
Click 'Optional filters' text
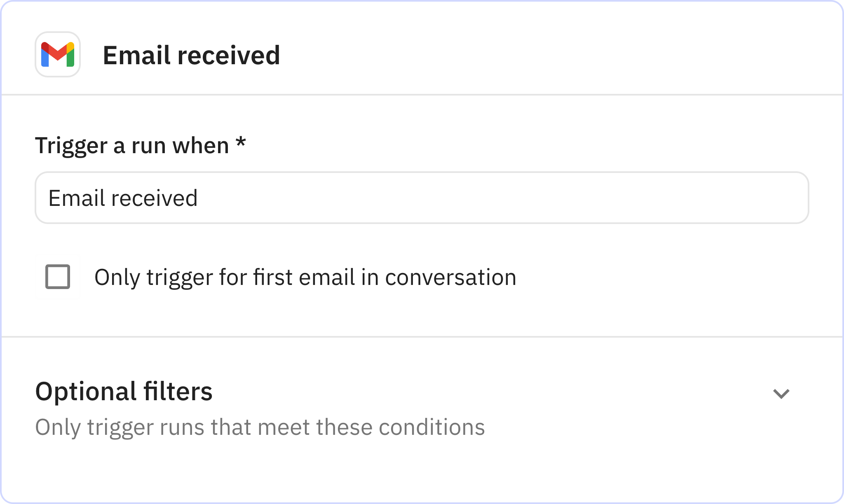click(124, 392)
